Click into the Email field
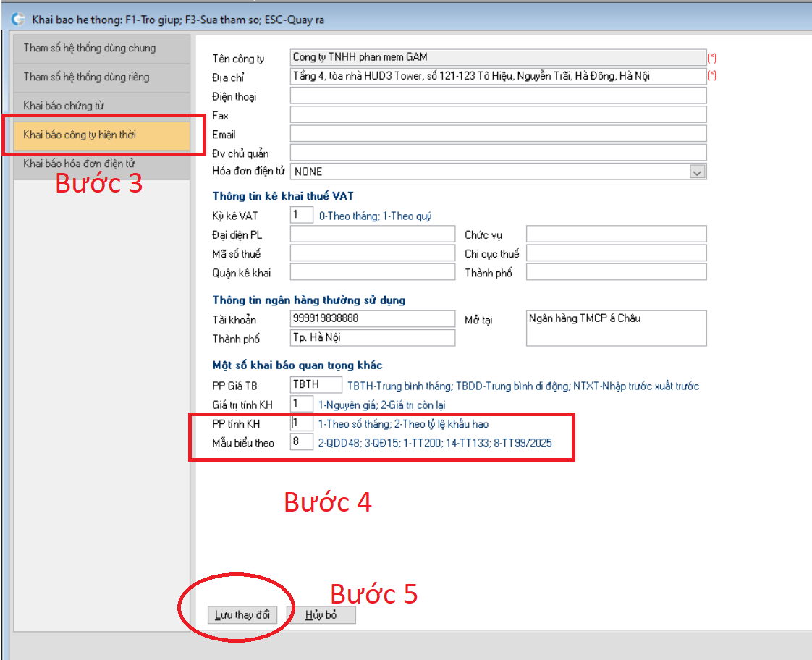Image resolution: width=812 pixels, height=660 pixels. click(497, 133)
